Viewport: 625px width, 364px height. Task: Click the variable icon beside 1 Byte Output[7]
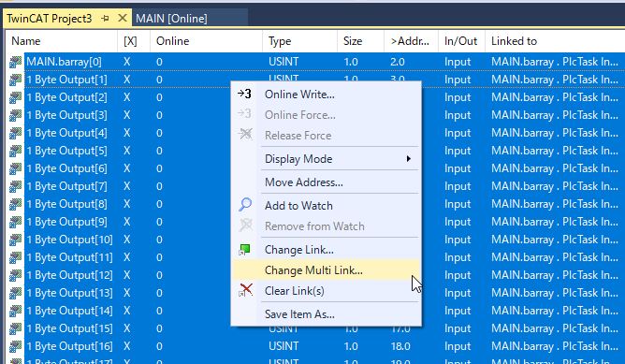pos(15,186)
